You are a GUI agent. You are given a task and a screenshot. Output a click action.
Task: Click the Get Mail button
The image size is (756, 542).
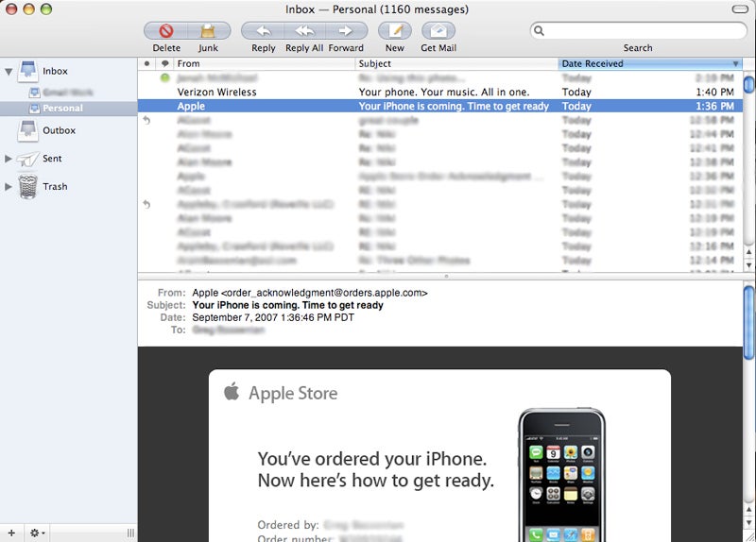tap(438, 31)
